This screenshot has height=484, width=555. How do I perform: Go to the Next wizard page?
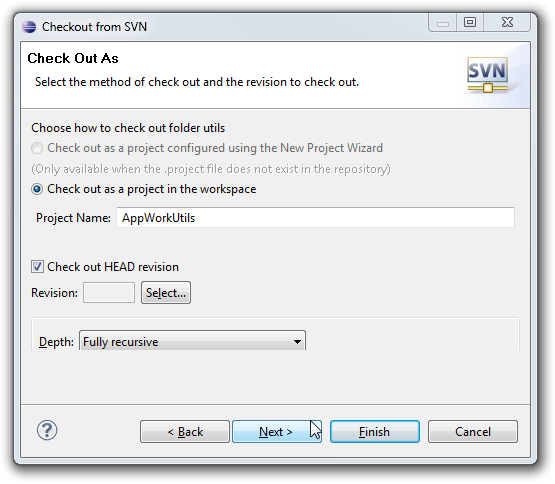click(x=276, y=432)
